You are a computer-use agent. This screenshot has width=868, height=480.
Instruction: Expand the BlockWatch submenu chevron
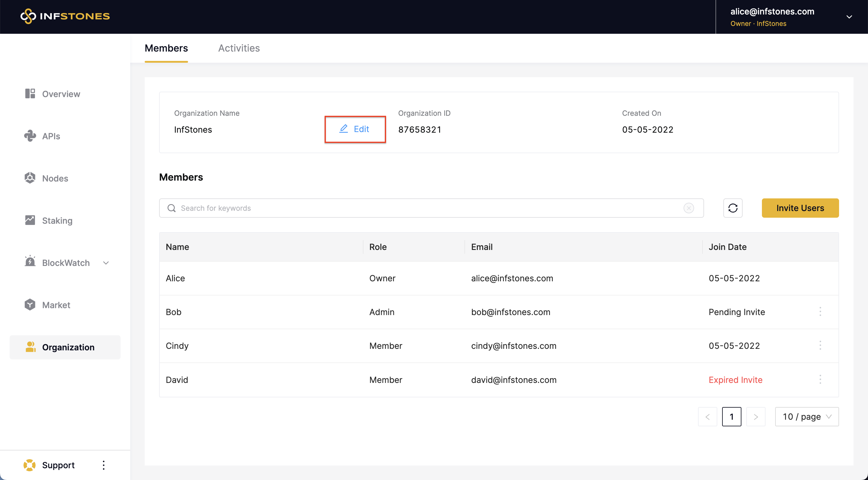(x=106, y=263)
